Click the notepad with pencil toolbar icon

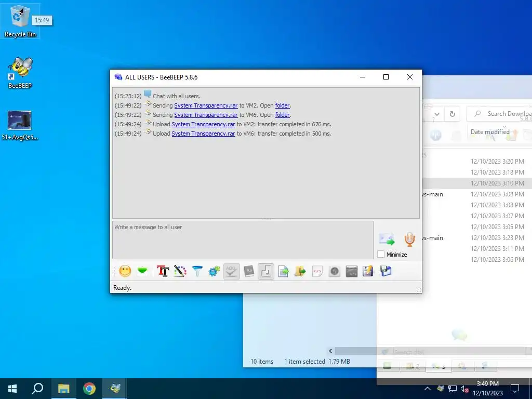tap(368, 271)
